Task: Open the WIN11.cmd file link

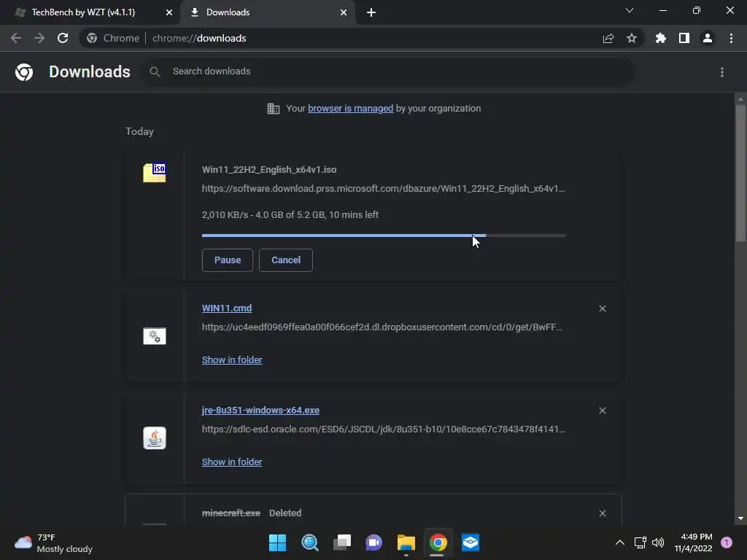Action: pyautogui.click(x=227, y=308)
